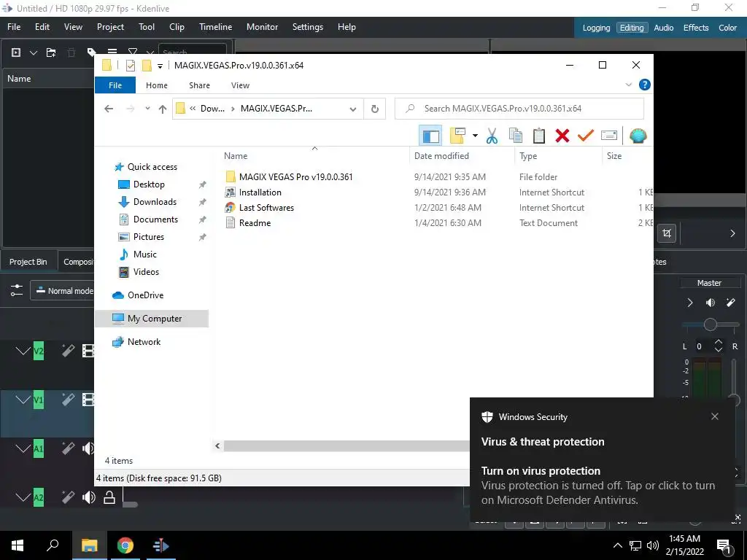Open track effects for A2 track
The image size is (747, 560).
(68, 497)
